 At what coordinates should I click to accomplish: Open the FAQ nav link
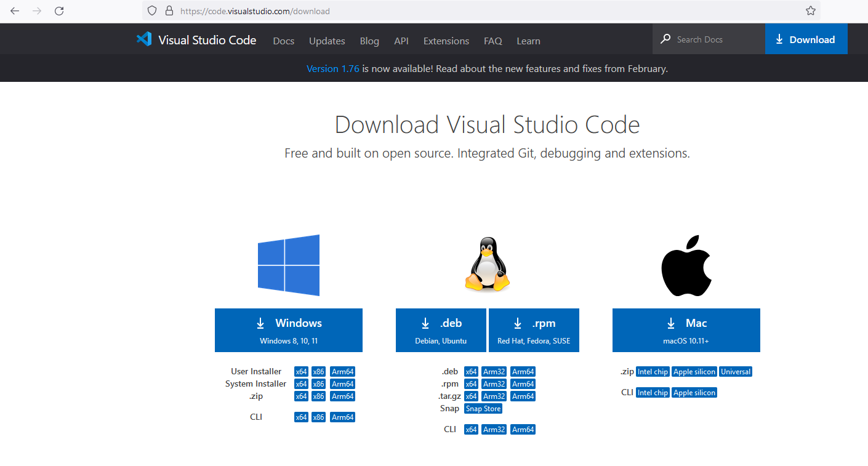click(493, 41)
